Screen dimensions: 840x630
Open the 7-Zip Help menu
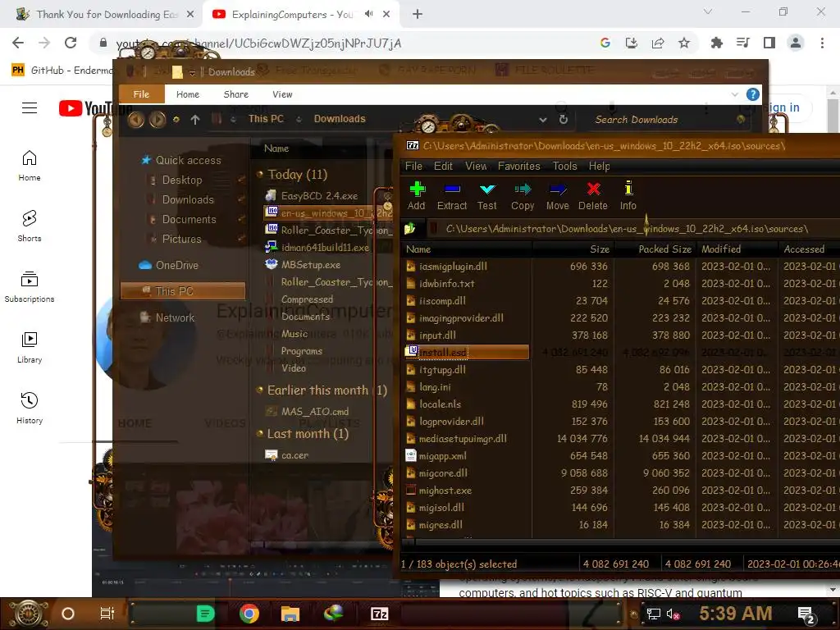(x=599, y=166)
